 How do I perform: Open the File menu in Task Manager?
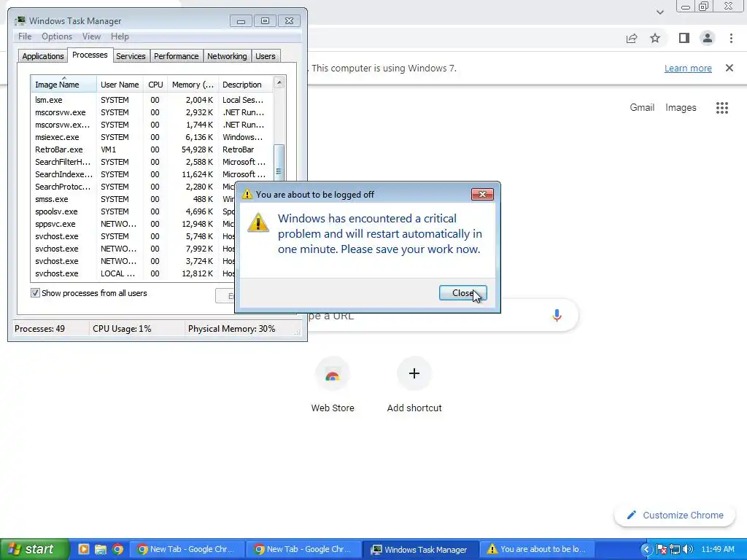(25, 36)
